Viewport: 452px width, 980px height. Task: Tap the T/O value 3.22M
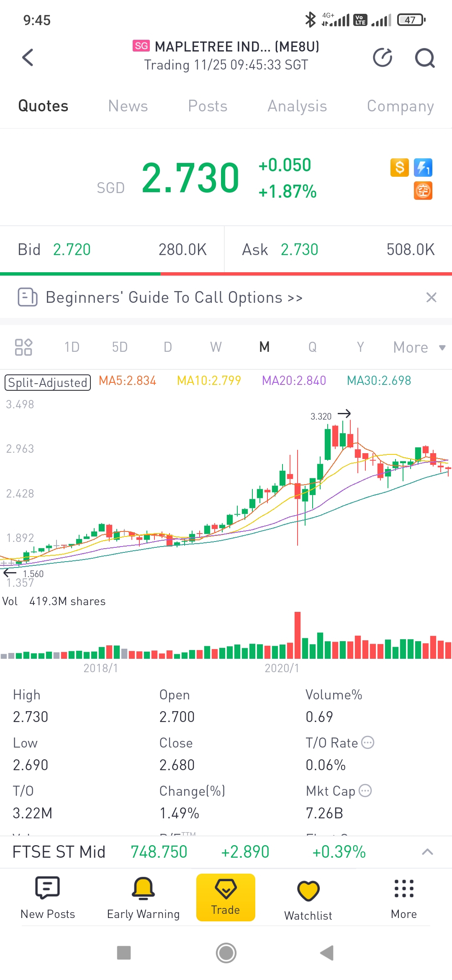point(33,813)
